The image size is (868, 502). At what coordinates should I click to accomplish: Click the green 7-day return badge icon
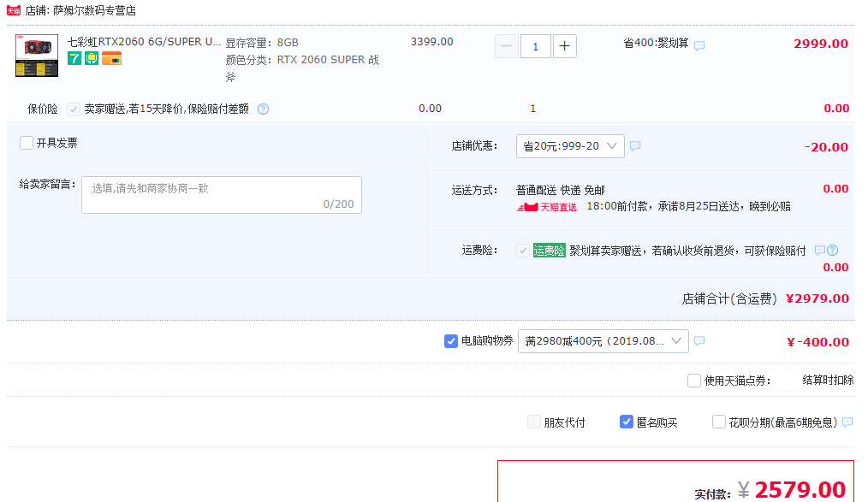click(74, 58)
